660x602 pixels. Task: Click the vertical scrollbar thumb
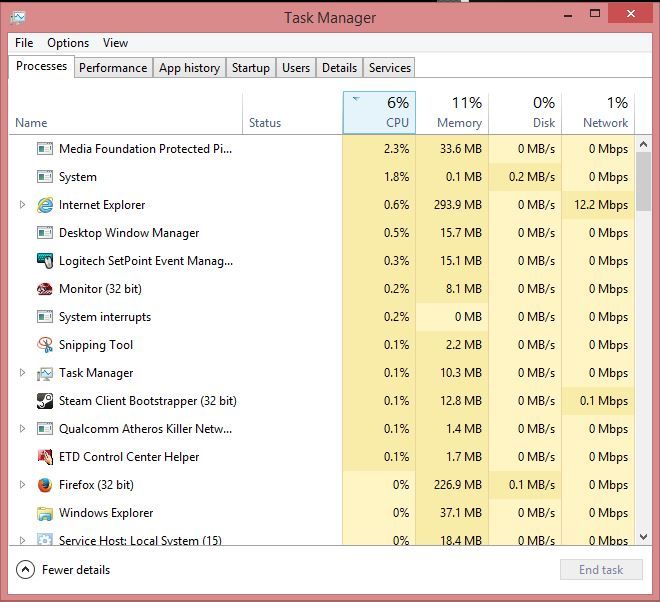coord(643,181)
